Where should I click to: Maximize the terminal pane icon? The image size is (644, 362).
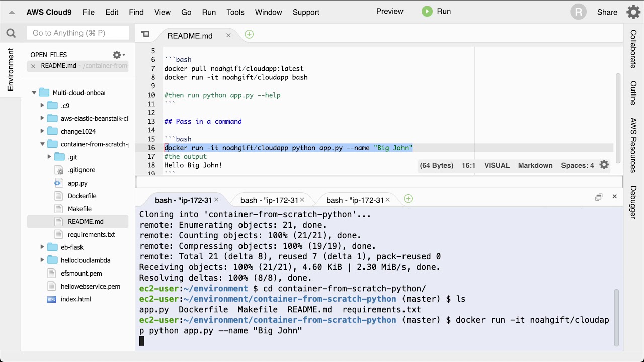(599, 197)
